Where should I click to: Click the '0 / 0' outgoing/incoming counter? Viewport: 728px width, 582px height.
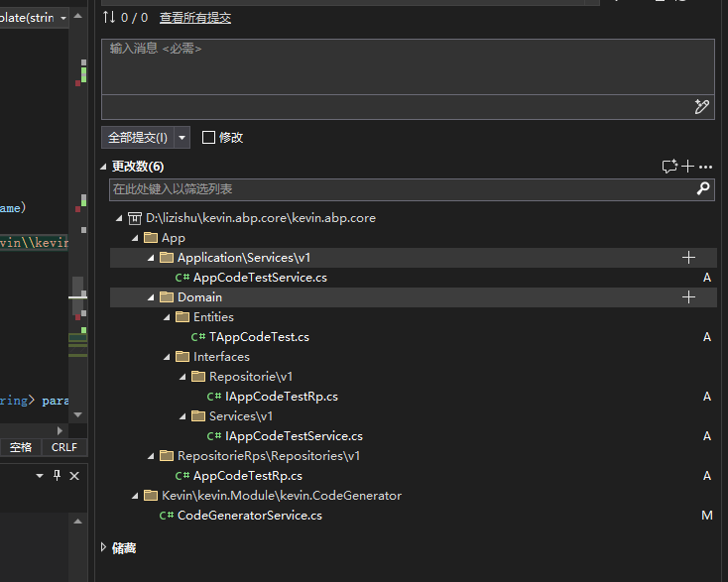coord(134,18)
